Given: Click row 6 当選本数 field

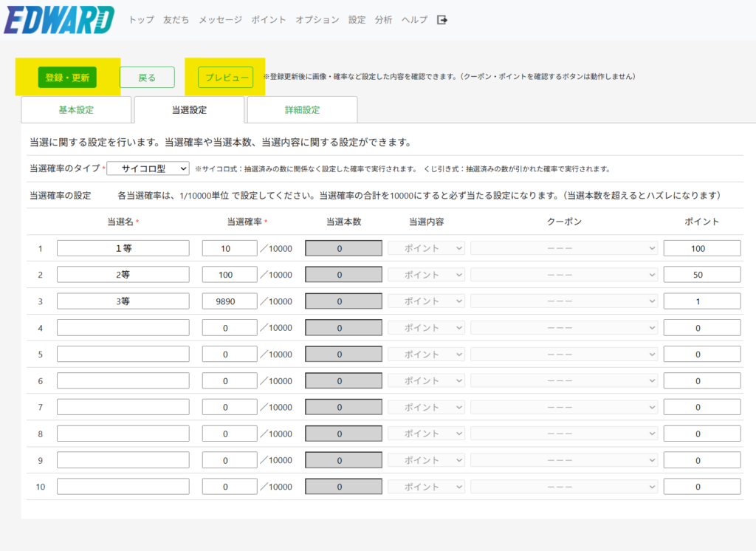Looking at the screenshot, I should [x=344, y=380].
